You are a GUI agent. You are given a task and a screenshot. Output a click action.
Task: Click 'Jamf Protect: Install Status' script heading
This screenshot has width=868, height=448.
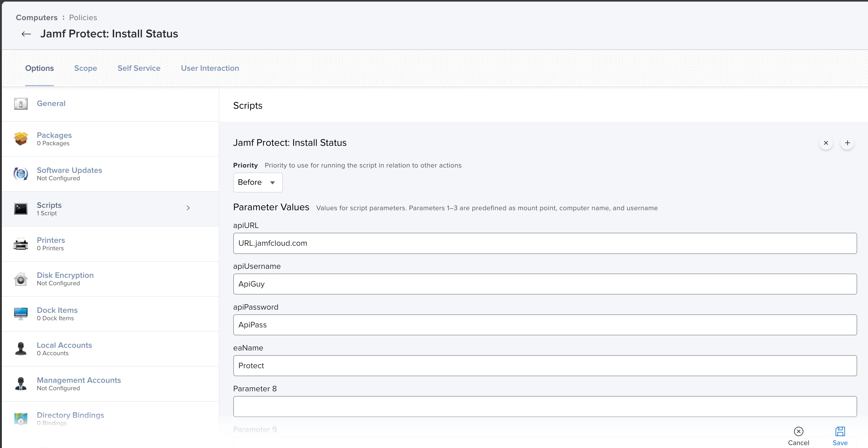pyautogui.click(x=290, y=143)
